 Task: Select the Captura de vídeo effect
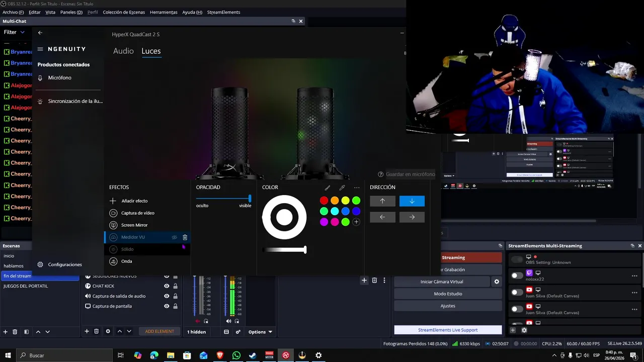tap(147, 213)
